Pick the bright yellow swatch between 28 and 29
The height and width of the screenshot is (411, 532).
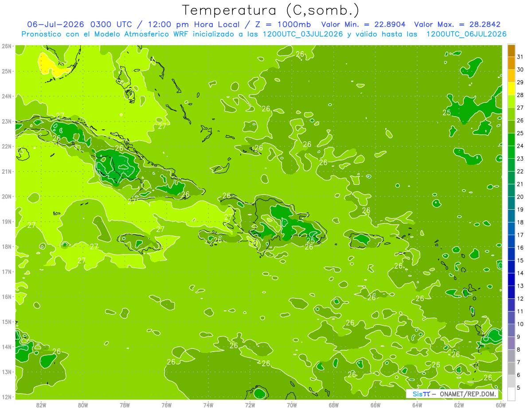[511, 89]
